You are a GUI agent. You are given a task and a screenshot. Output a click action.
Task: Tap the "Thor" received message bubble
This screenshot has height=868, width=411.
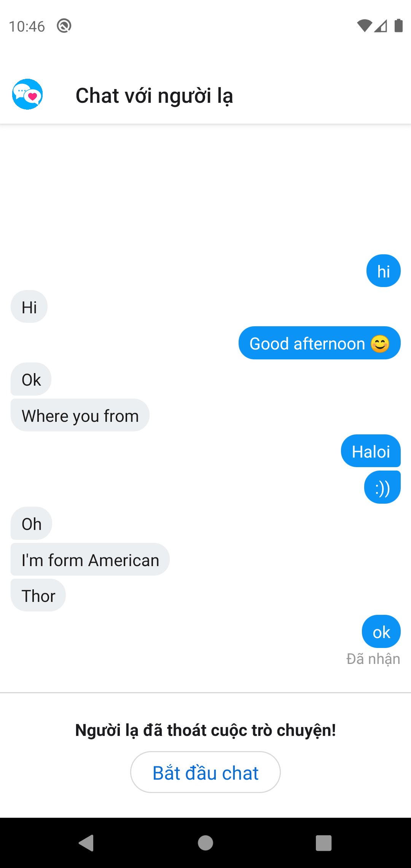coord(38,595)
